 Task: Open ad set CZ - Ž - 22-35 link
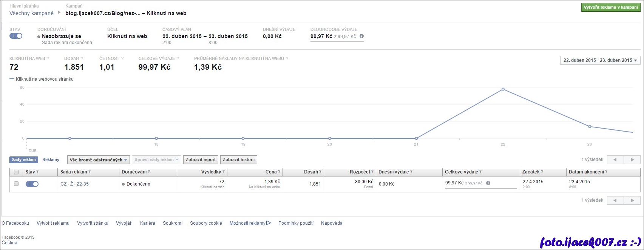tap(74, 184)
